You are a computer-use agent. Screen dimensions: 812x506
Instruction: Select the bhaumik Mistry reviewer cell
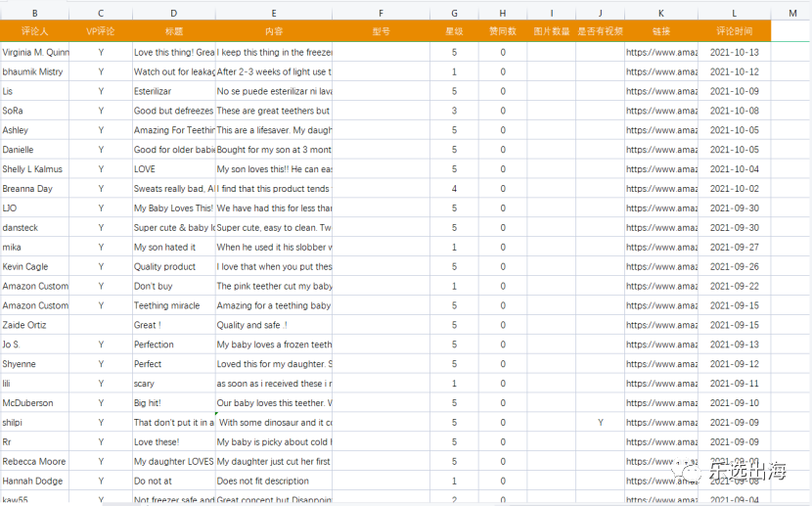point(34,71)
